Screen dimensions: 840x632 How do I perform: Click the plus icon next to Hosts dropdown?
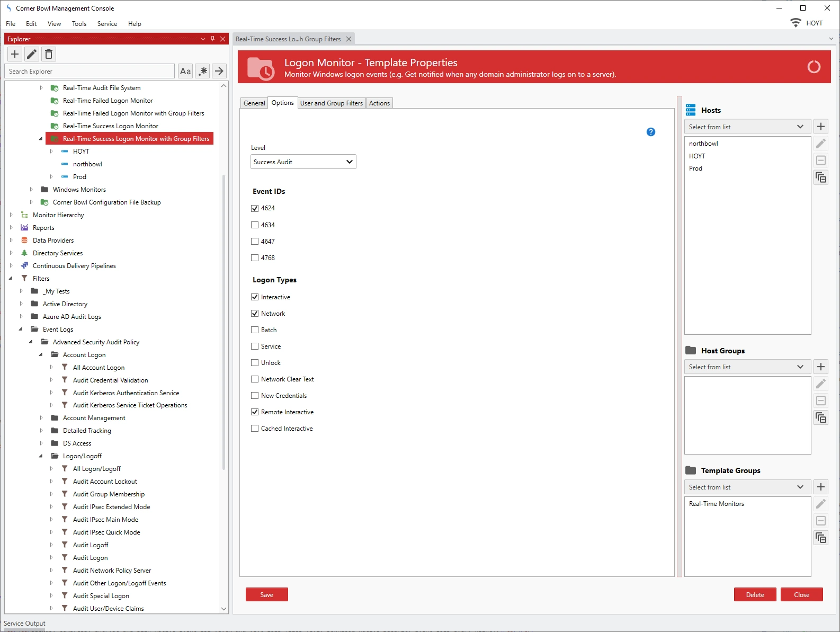point(821,127)
